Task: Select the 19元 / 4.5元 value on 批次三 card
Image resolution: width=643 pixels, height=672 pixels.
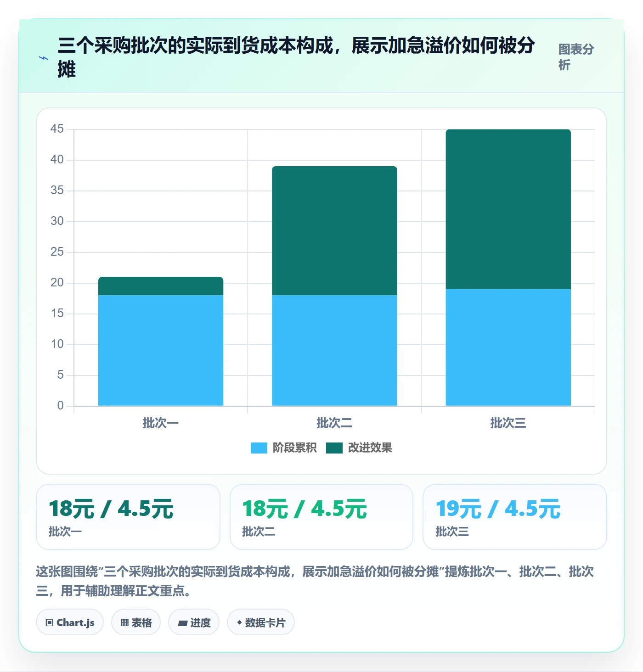Action: (498, 509)
